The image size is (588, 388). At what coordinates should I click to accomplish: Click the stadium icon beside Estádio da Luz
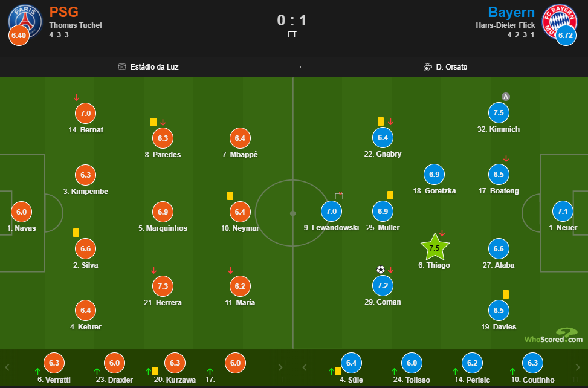[122, 66]
